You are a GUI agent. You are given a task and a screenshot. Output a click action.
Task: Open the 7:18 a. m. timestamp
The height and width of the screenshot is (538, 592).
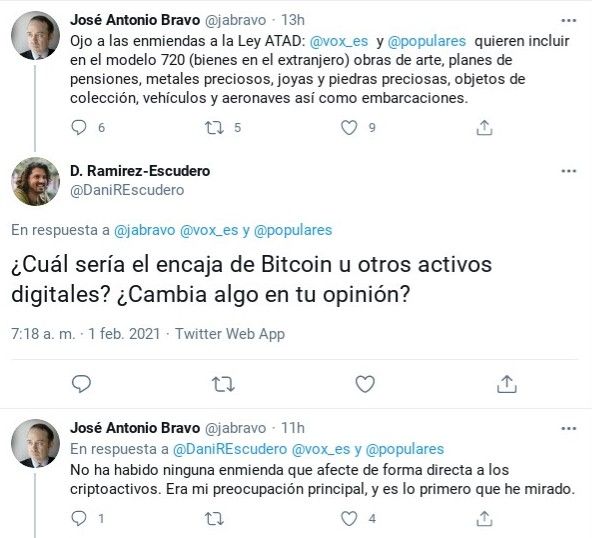tap(43, 334)
